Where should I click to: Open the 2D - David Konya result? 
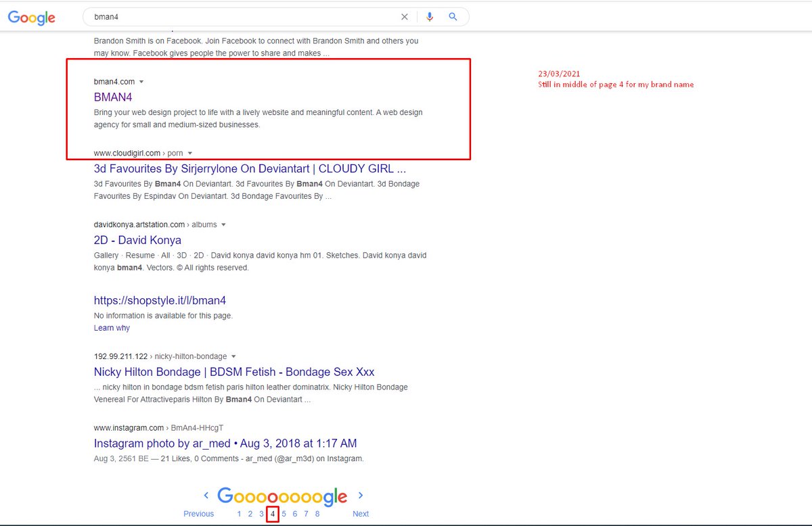[x=137, y=240]
